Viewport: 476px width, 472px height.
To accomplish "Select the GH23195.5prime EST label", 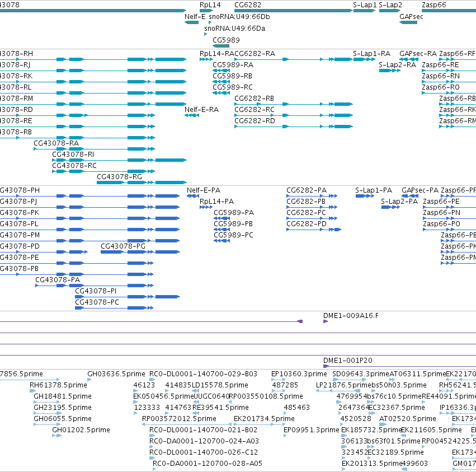I will coord(63,408).
